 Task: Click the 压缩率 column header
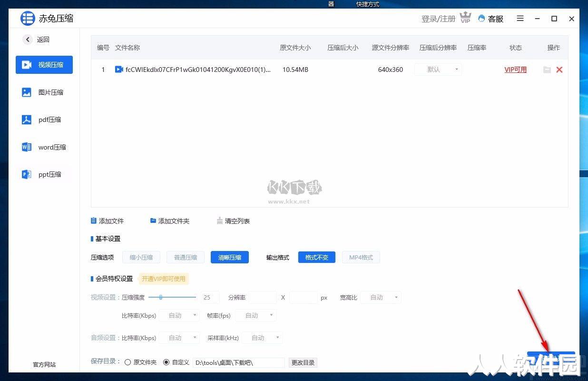(477, 48)
